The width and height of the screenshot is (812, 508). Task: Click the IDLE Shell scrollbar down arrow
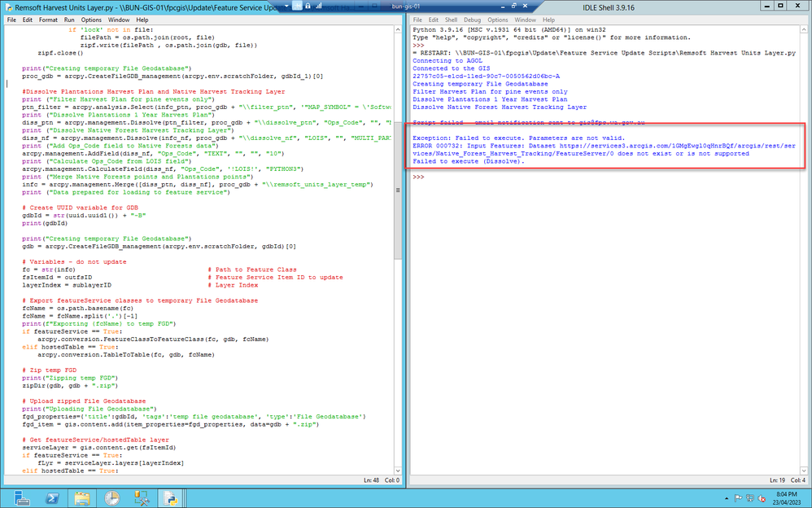804,471
